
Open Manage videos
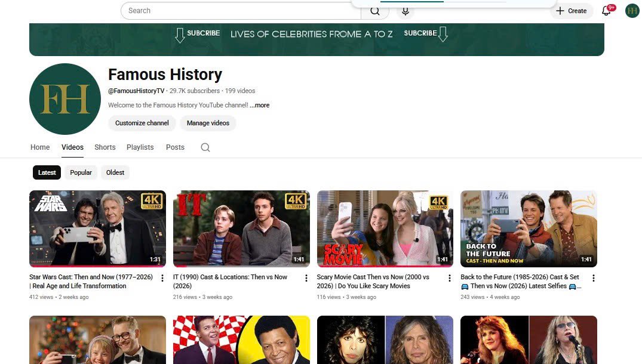(208, 123)
